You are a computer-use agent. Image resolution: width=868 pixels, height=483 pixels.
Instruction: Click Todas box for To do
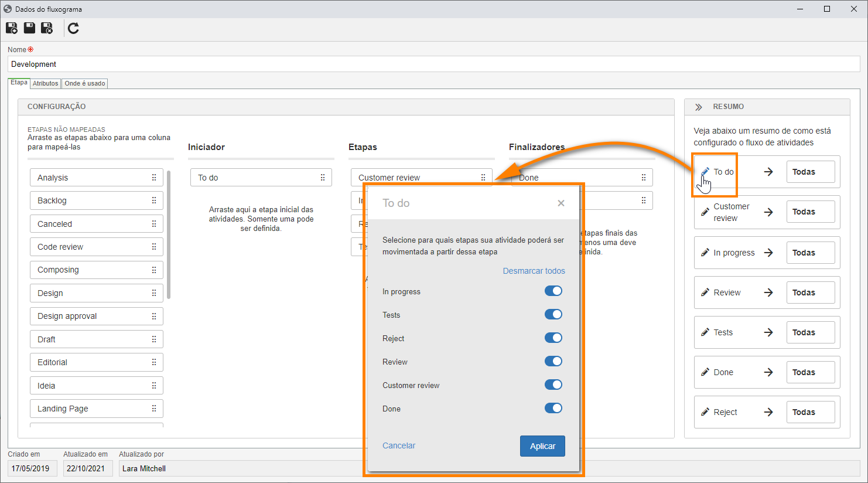click(811, 172)
